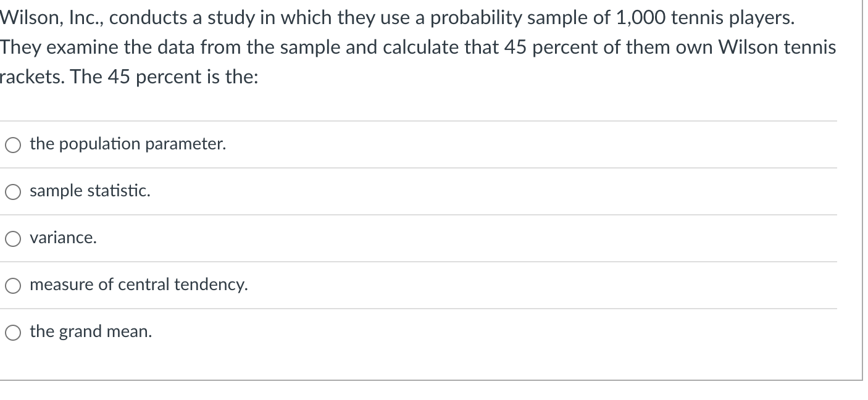Select measure of central tendency radio button

click(x=12, y=285)
